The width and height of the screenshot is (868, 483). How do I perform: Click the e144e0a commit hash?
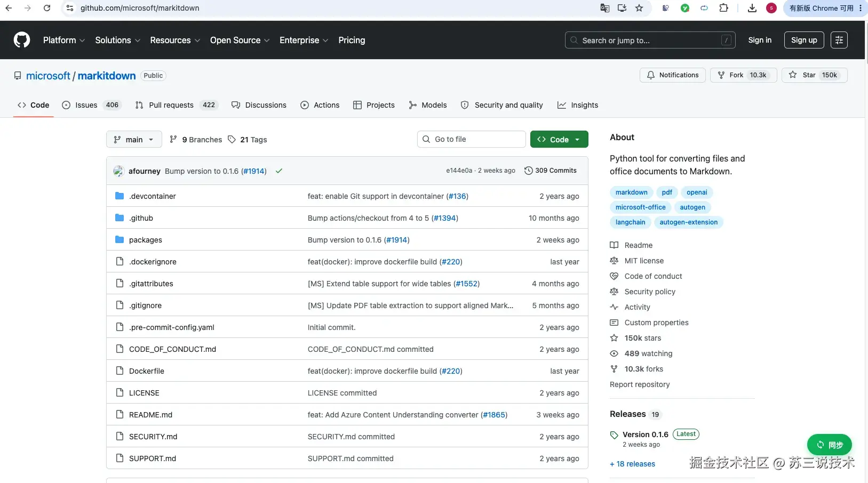459,171
